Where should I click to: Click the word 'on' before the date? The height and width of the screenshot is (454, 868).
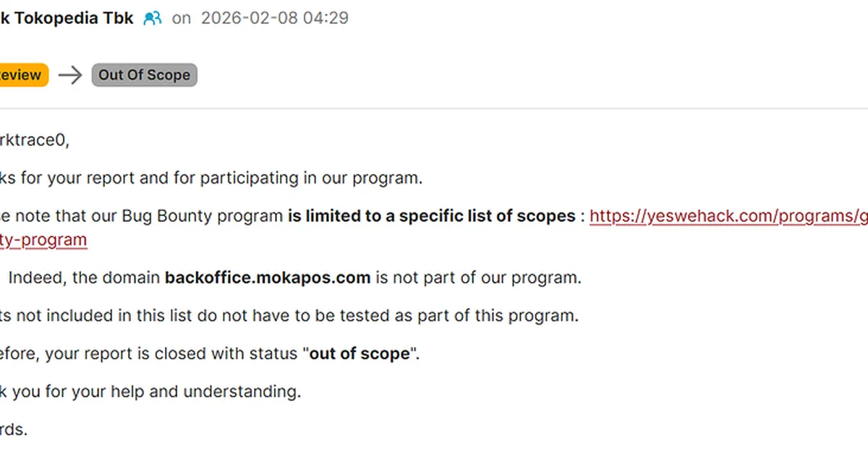click(182, 18)
